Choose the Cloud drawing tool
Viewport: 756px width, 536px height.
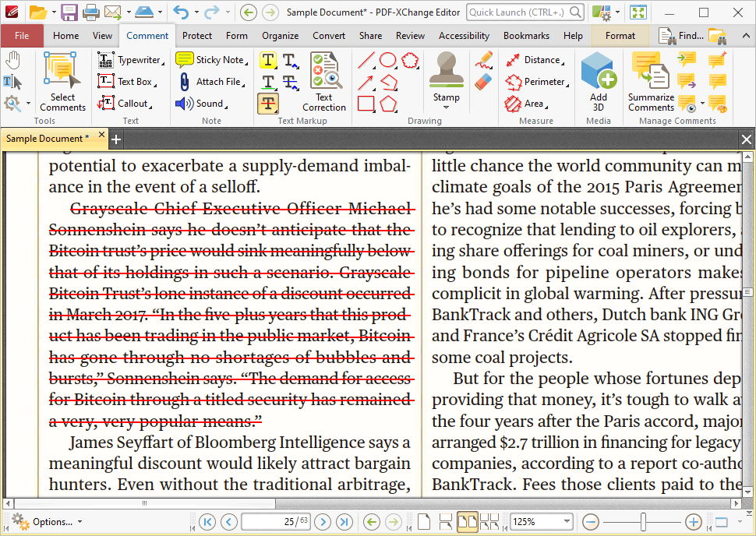pyautogui.click(x=410, y=61)
